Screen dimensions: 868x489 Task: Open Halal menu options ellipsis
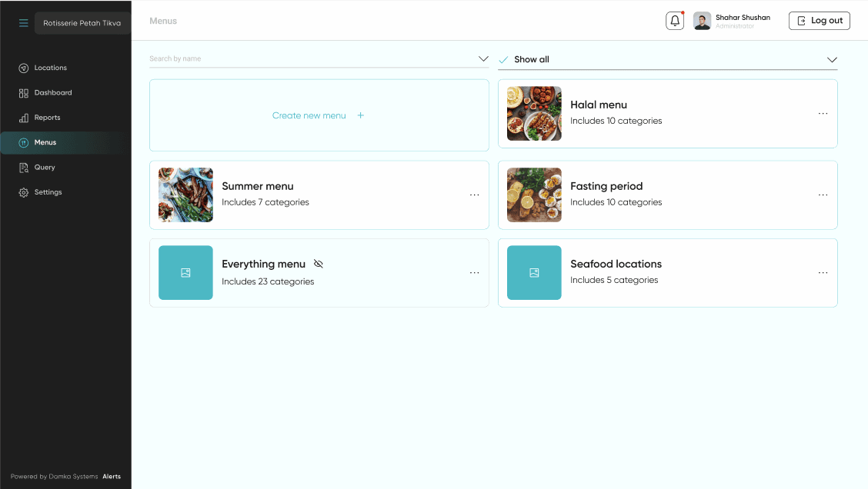point(823,113)
